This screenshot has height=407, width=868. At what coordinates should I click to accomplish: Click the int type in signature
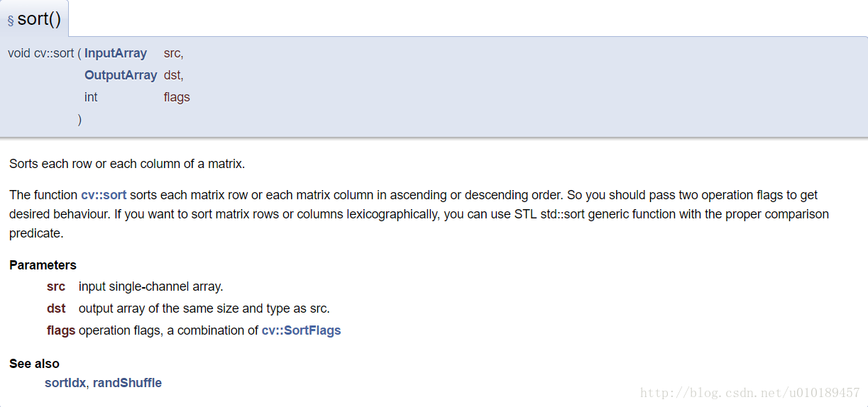click(x=91, y=97)
